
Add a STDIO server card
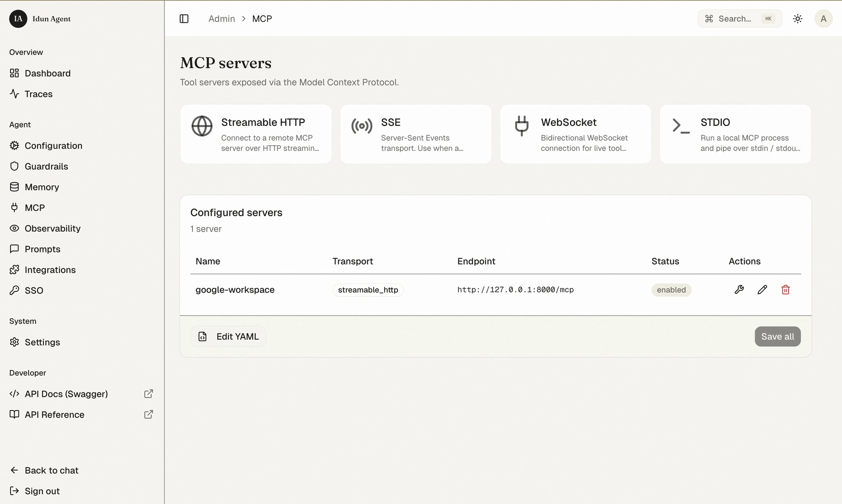[x=735, y=134]
